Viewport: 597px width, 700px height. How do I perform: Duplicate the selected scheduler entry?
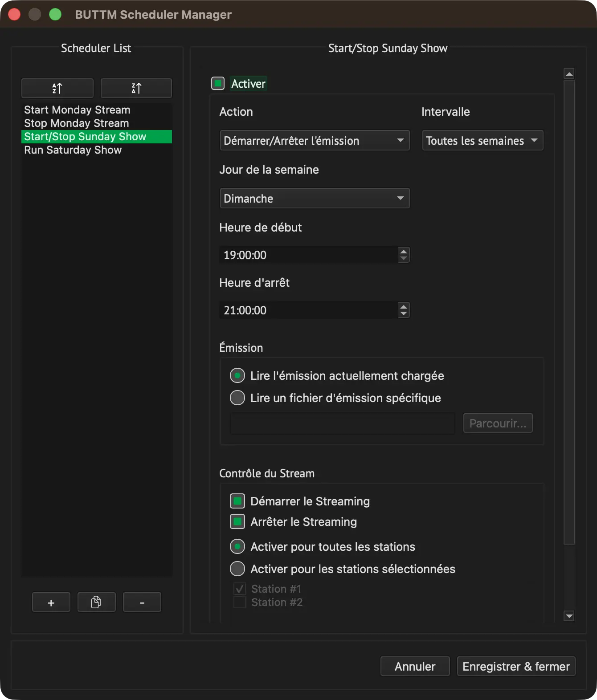(x=97, y=602)
